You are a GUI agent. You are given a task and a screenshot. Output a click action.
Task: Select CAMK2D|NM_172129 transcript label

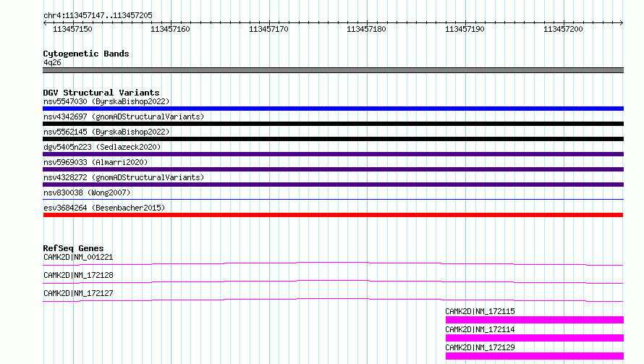pos(480,347)
